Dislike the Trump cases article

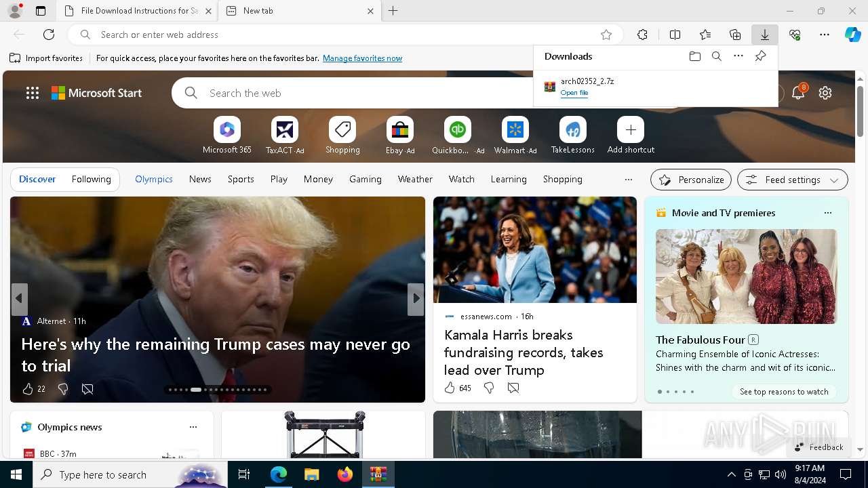click(63, 389)
